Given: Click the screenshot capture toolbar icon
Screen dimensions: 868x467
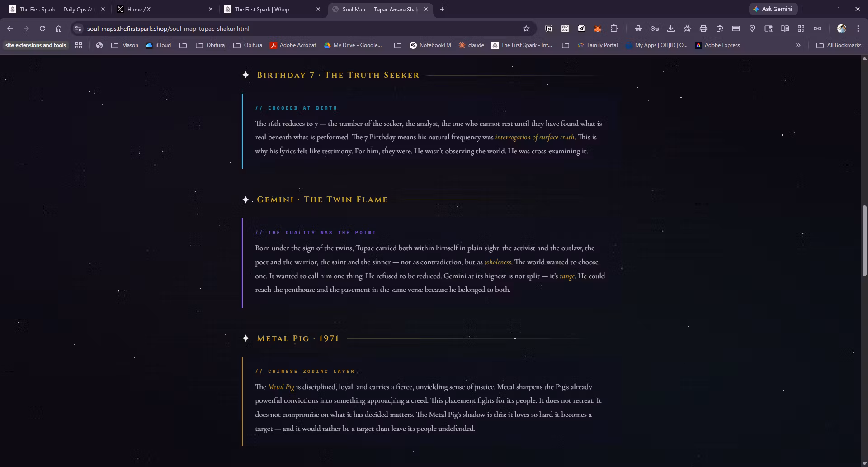Looking at the screenshot, I should [720, 29].
